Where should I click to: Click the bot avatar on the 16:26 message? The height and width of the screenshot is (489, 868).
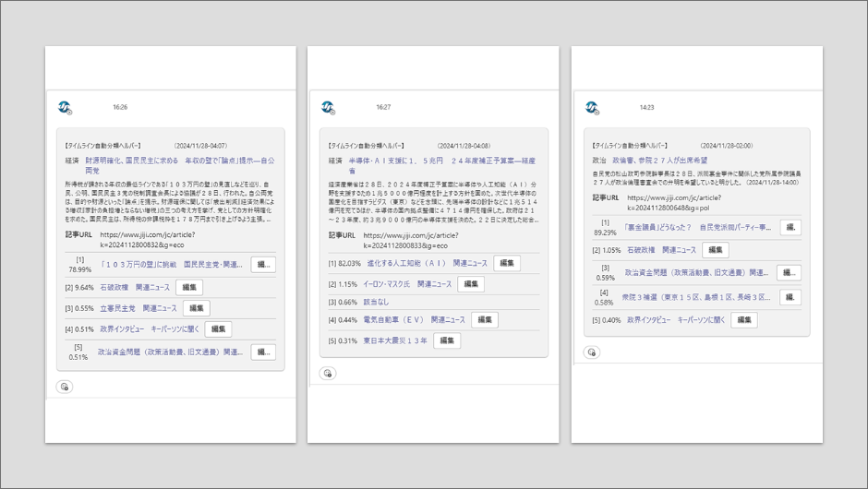[65, 108]
